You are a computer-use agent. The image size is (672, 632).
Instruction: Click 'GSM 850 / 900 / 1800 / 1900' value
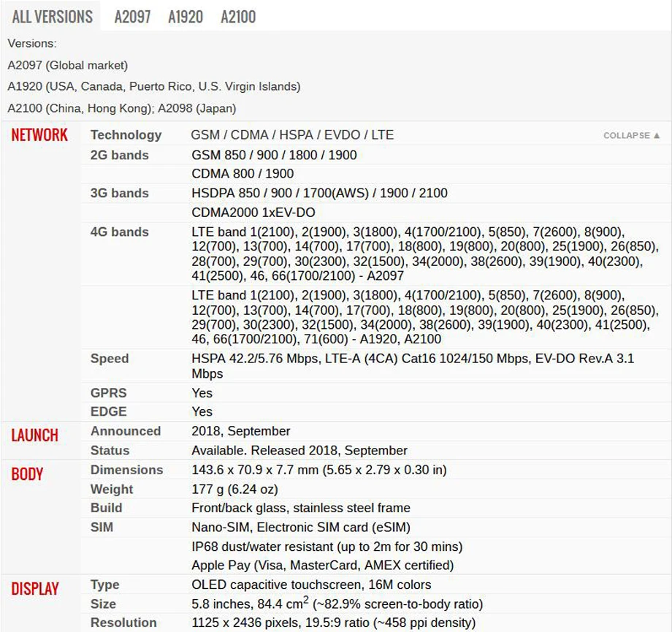coord(274,155)
